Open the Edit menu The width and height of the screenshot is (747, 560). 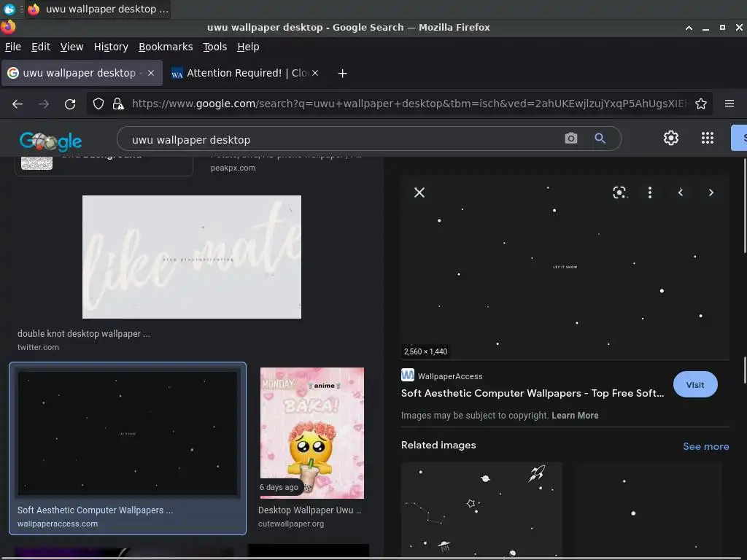point(41,47)
